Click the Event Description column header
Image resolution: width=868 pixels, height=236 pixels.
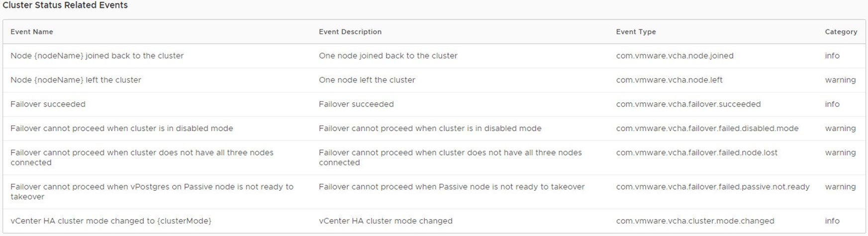coord(350,32)
